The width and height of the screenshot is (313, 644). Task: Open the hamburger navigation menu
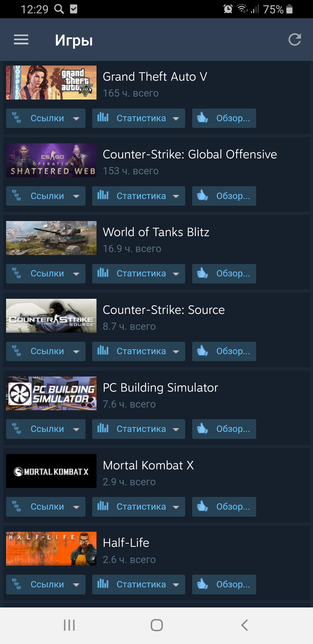21,40
